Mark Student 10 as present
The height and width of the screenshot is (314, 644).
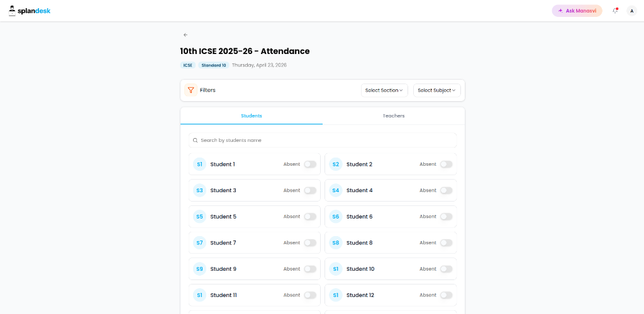point(446,269)
